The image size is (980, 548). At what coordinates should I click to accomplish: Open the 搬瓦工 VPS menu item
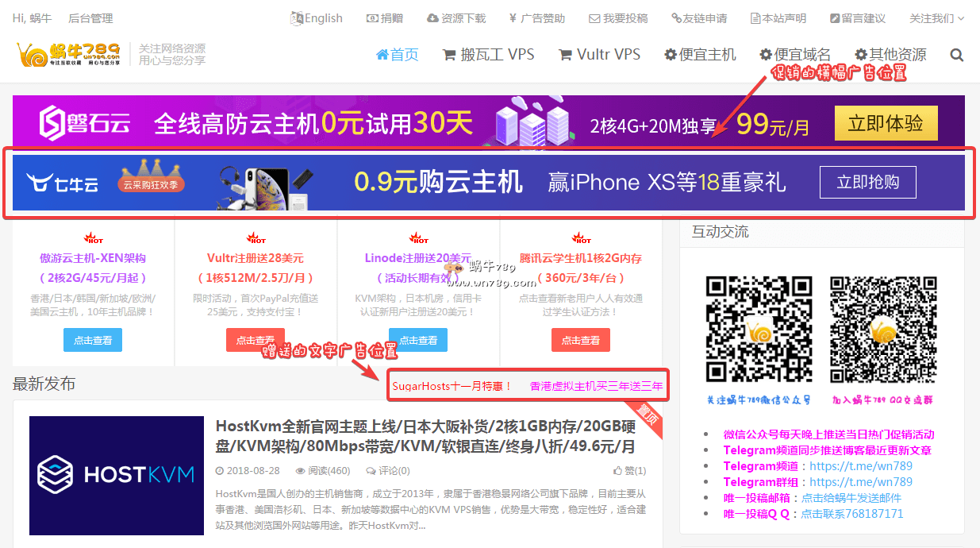(x=488, y=55)
